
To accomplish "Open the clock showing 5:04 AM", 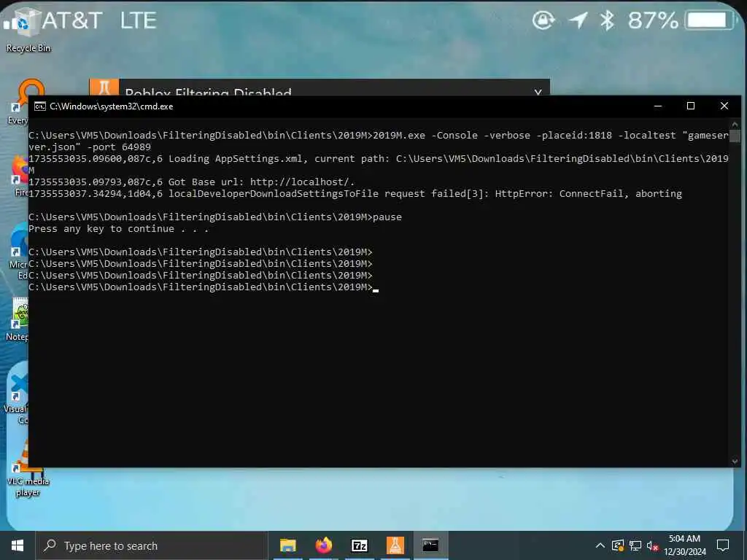I will (x=684, y=545).
